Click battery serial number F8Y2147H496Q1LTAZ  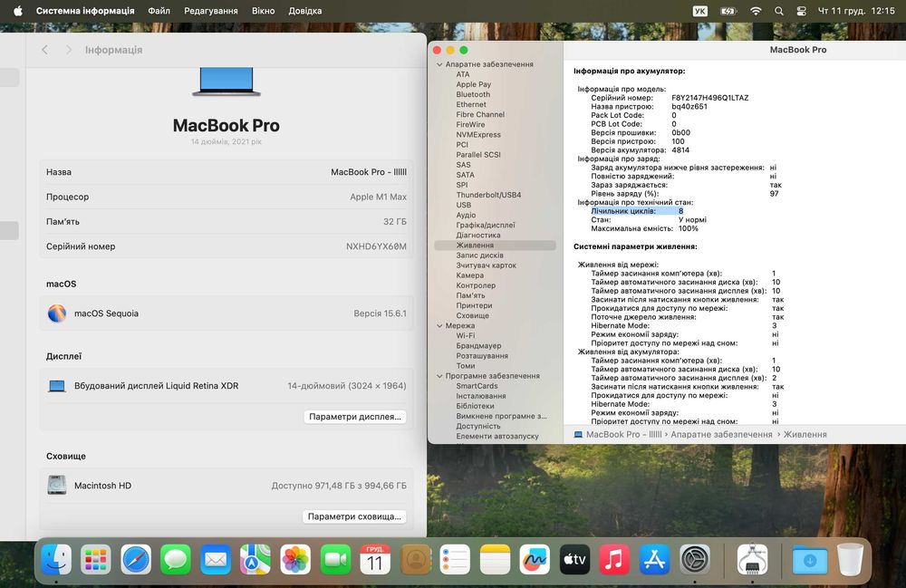click(709, 98)
